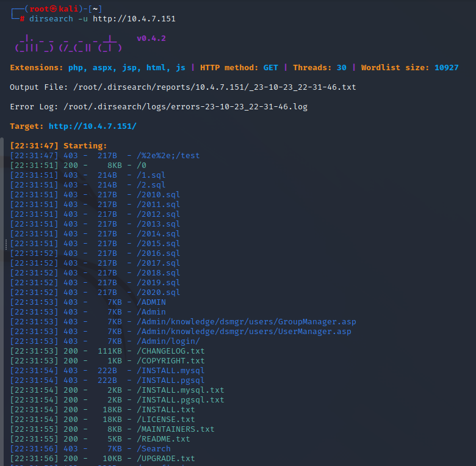Click the /%2e%2e;/test result path
Viewport: 476px width, 466px height.
(x=168, y=156)
